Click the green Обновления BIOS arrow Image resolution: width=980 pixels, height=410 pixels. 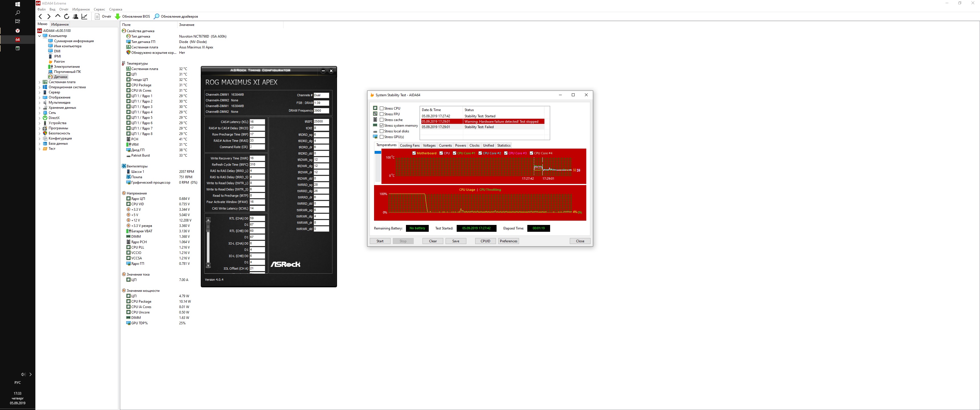[118, 16]
